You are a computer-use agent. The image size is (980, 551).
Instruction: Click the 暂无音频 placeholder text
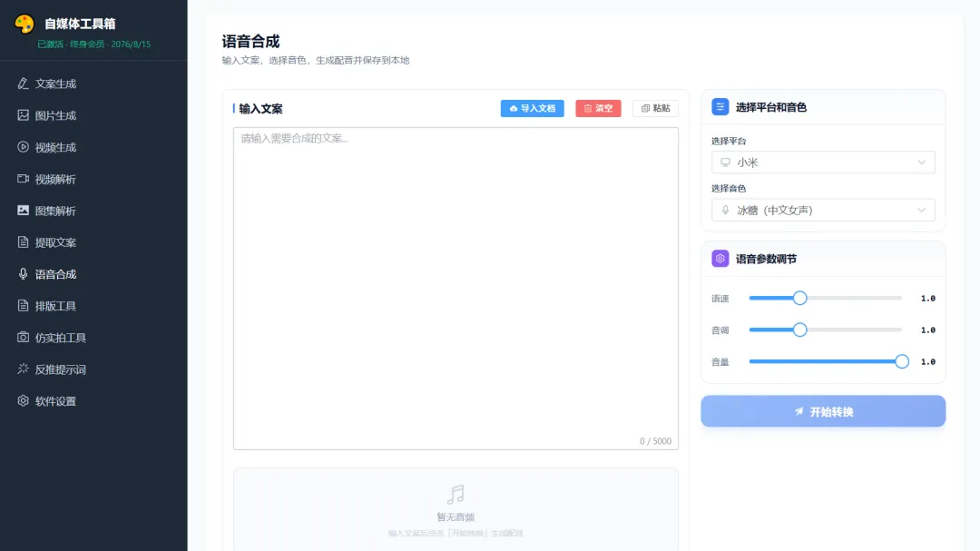456,517
